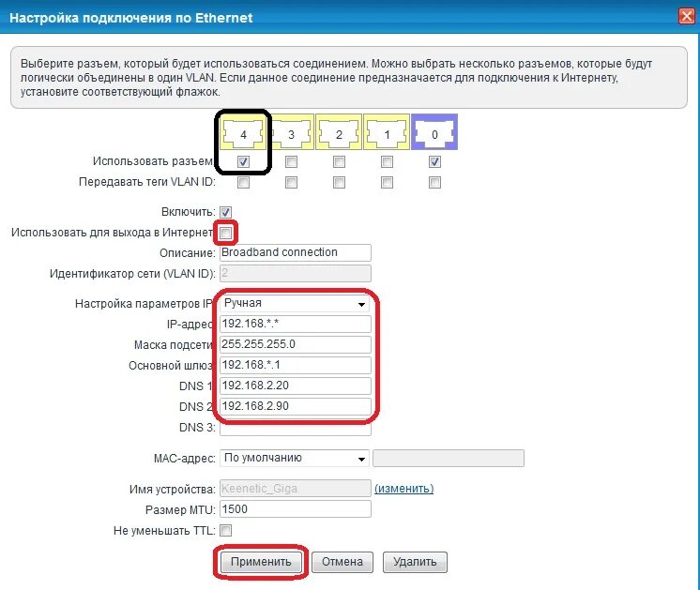Select Ethernet port 2 icon
Viewport: 700px width, 590px height.
[x=339, y=132]
